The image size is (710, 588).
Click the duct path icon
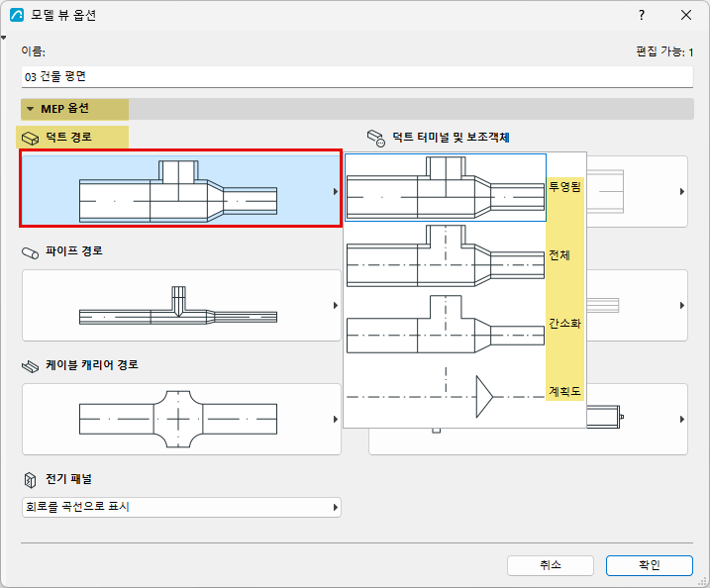point(31,138)
